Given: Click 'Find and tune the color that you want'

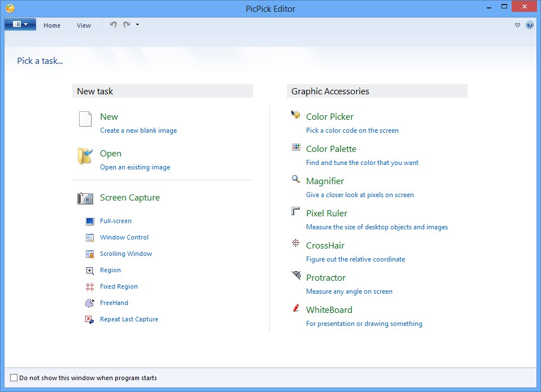Looking at the screenshot, I should [x=363, y=163].
